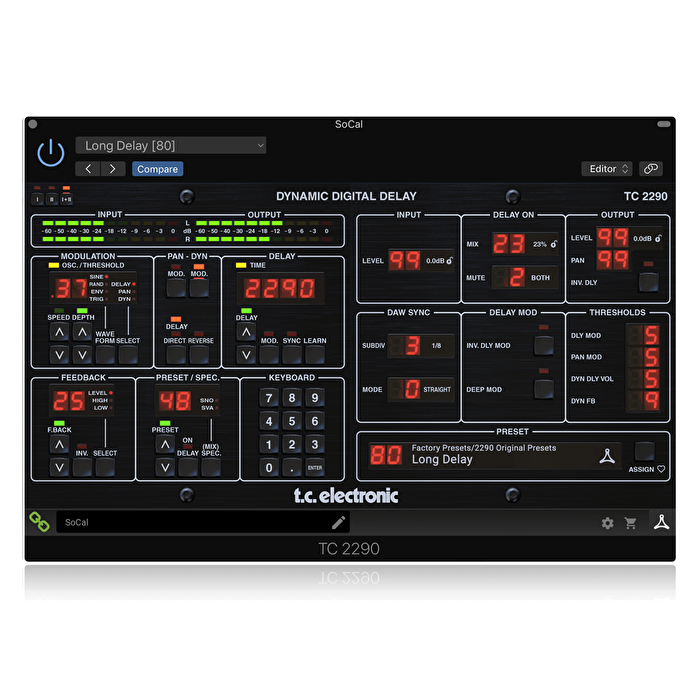The image size is (700, 700).
Task: Click the Mute 2 BOTH display
Action: coord(525,277)
